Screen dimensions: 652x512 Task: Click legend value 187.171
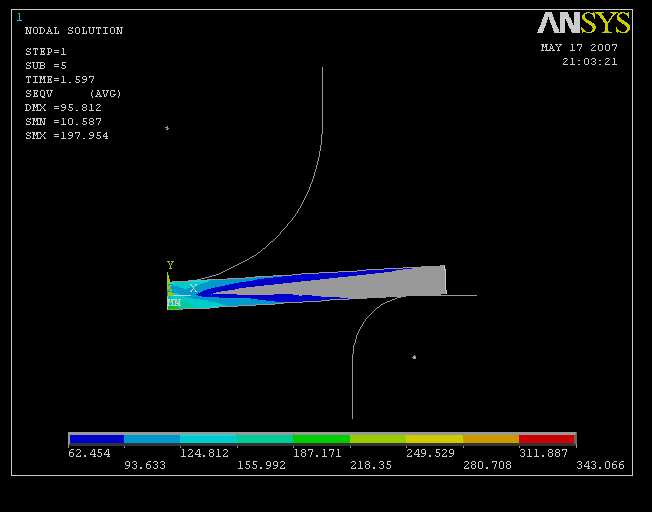(x=317, y=453)
